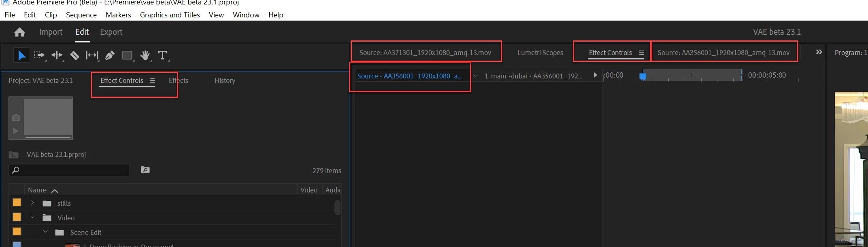Sort bins by the Name column header
This screenshot has width=868, height=247.
[x=37, y=190]
